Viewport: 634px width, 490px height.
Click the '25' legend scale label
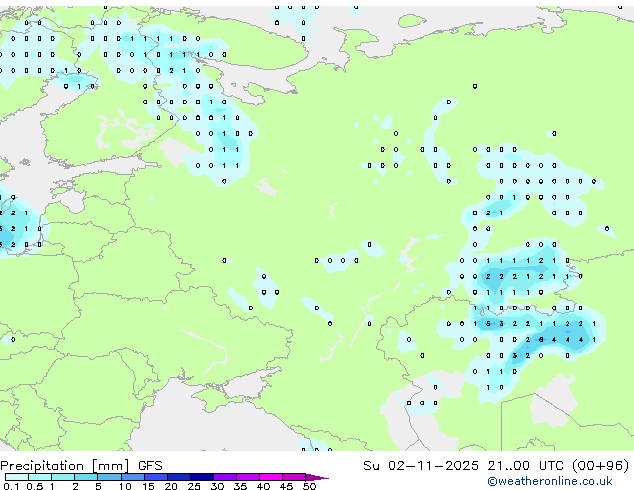[194, 486]
